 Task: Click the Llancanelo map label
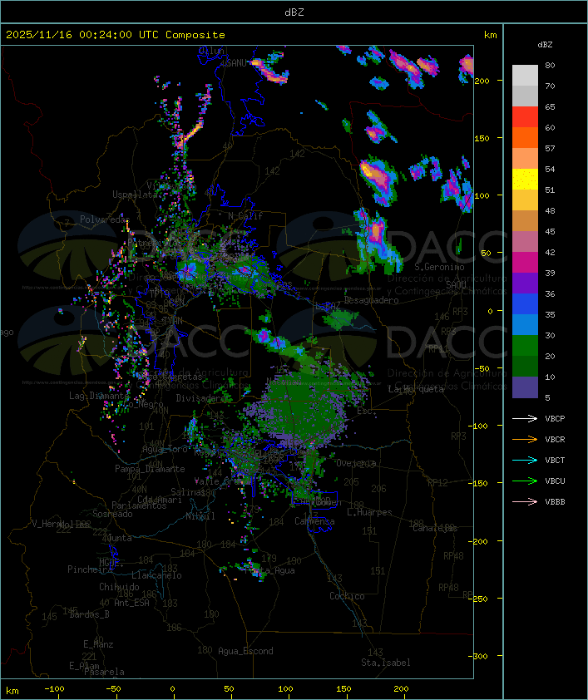[x=156, y=575]
